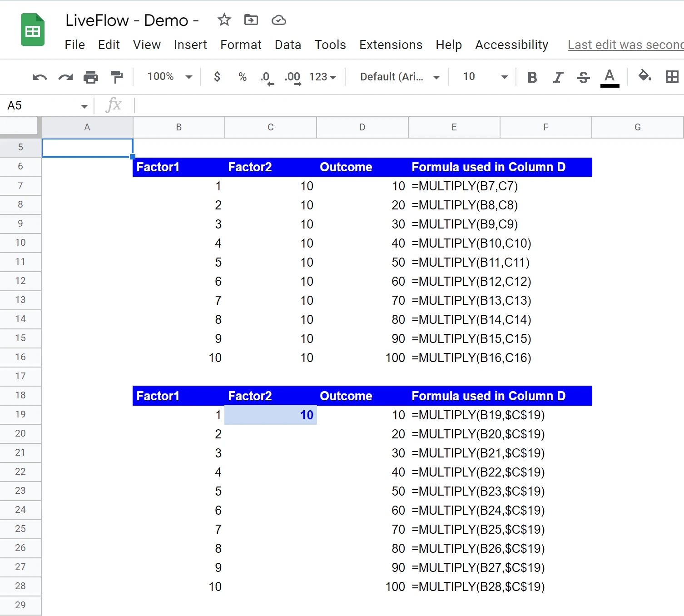Open the cloud save status icon
This screenshot has height=616, width=684.
pos(278,20)
